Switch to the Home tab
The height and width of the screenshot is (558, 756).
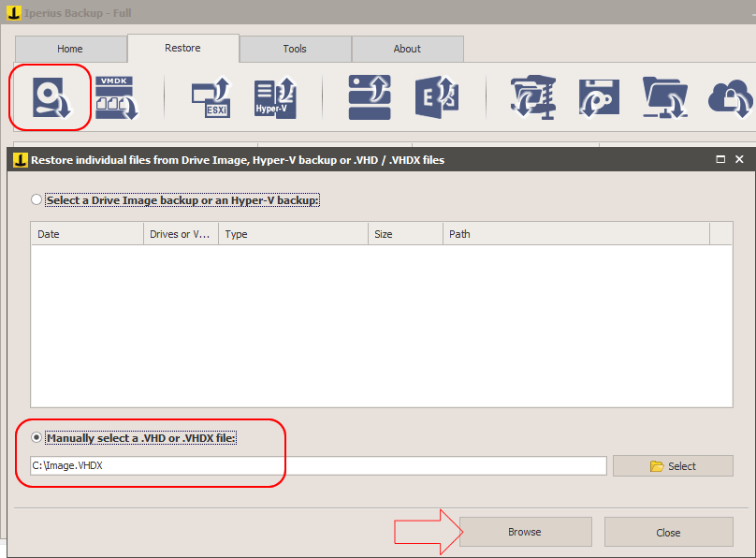click(x=70, y=48)
